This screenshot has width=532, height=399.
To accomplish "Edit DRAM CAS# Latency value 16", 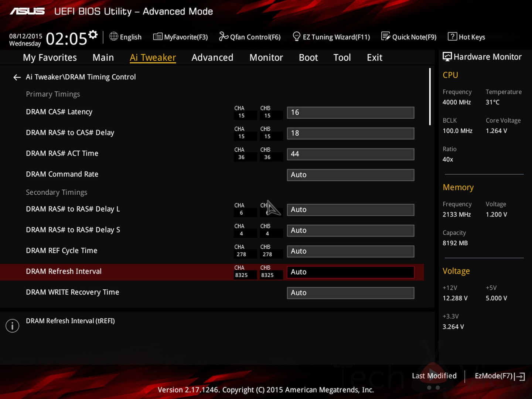I will coord(351,113).
